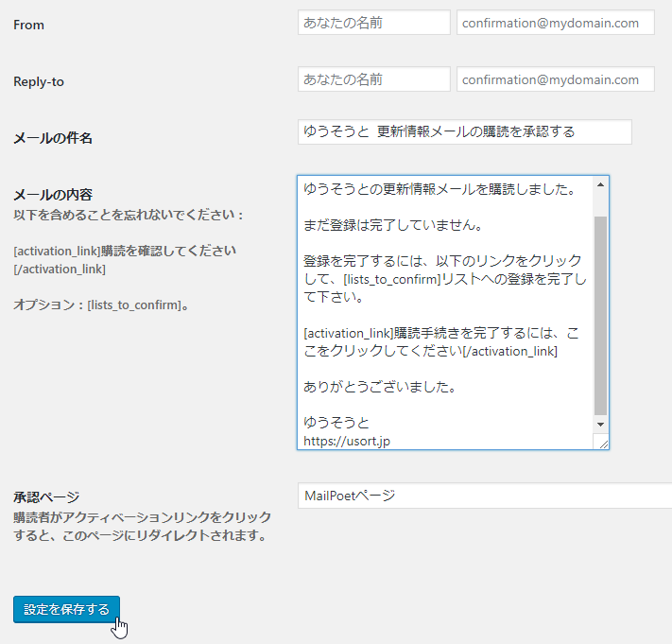Click the scrollbar thumb in the message box
This screenshot has height=644, width=672.
[x=600, y=312]
